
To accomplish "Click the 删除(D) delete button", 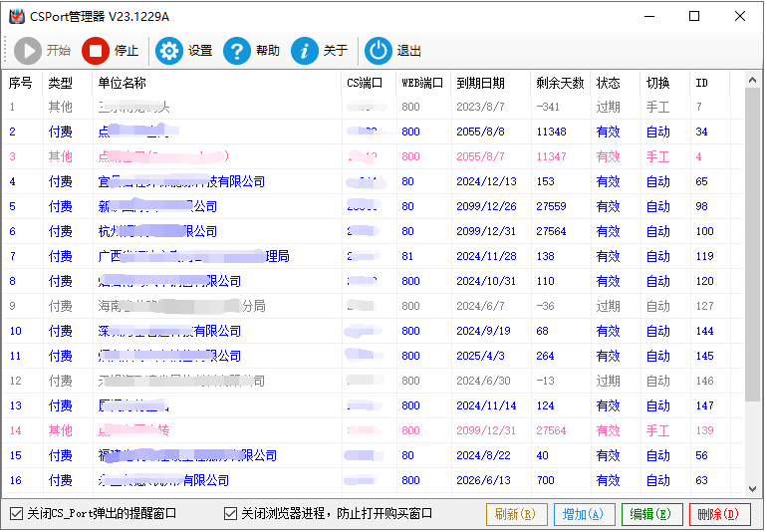I will 719,514.
